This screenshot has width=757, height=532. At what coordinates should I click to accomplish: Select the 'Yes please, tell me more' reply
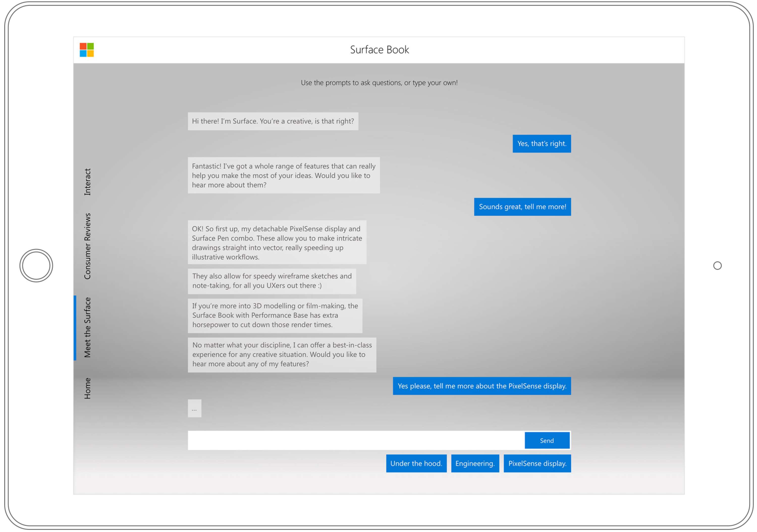(x=482, y=386)
